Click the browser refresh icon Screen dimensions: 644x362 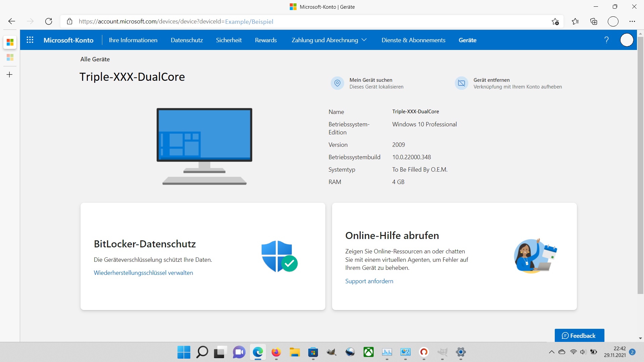coord(49,21)
